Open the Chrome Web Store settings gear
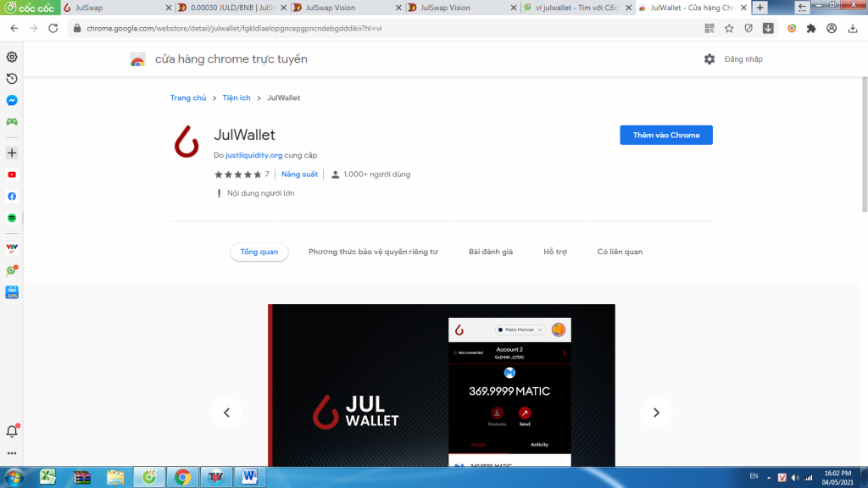Image resolution: width=868 pixels, height=488 pixels. coord(709,59)
